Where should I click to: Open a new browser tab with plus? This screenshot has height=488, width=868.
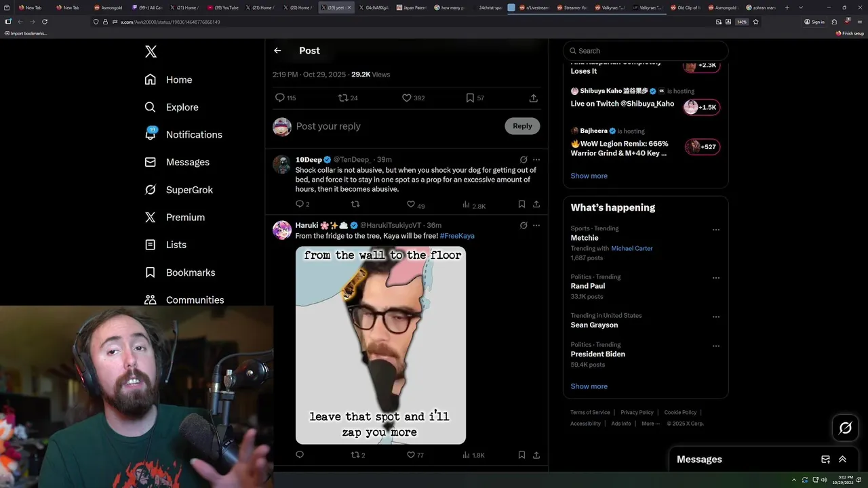click(787, 7)
